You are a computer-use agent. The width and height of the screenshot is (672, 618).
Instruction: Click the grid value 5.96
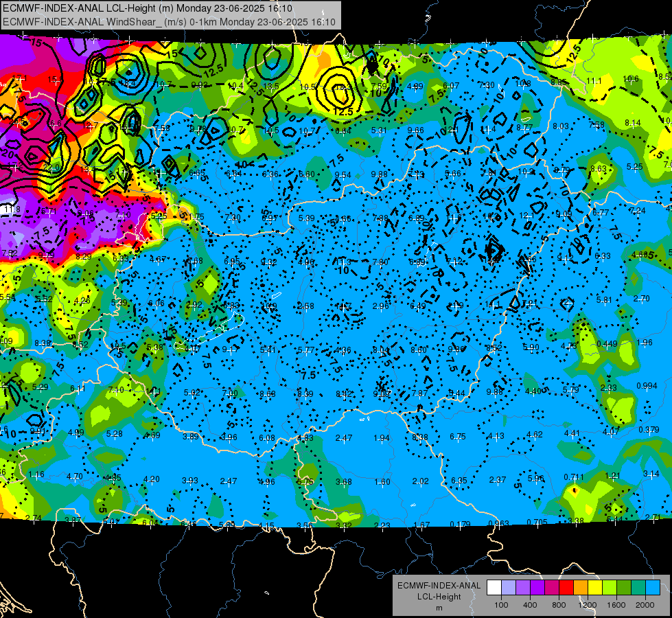[535, 478]
